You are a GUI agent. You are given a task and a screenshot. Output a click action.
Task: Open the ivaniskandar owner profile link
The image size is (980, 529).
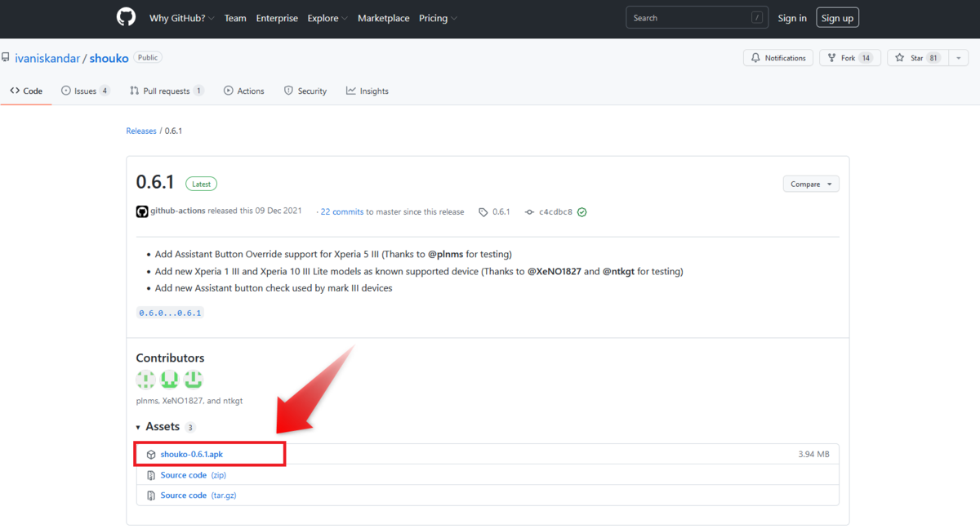click(47, 58)
